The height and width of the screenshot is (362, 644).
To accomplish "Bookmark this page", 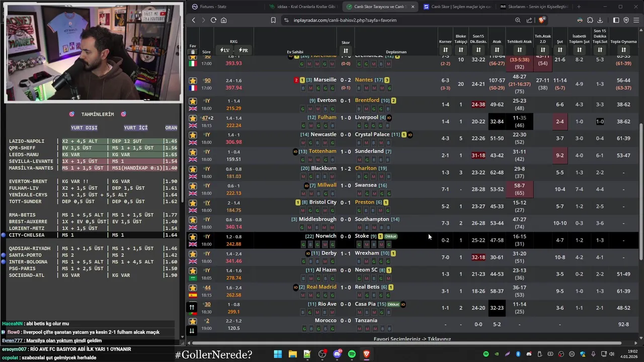I will coord(273,20).
